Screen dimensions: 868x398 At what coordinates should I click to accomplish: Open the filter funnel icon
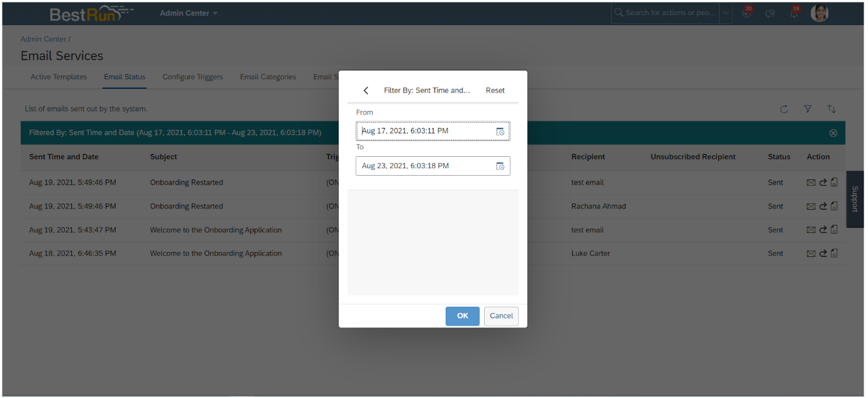808,109
